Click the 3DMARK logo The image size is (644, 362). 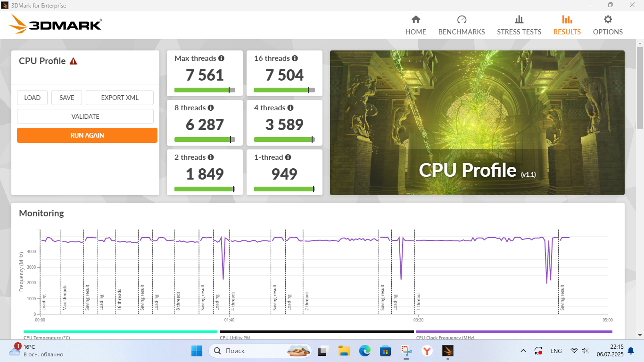[x=55, y=24]
